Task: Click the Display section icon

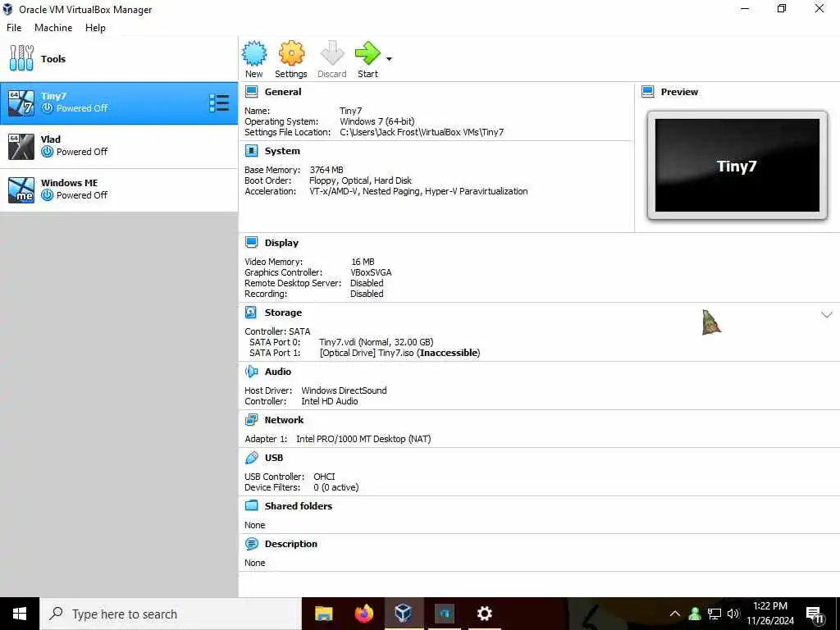Action: [251, 243]
